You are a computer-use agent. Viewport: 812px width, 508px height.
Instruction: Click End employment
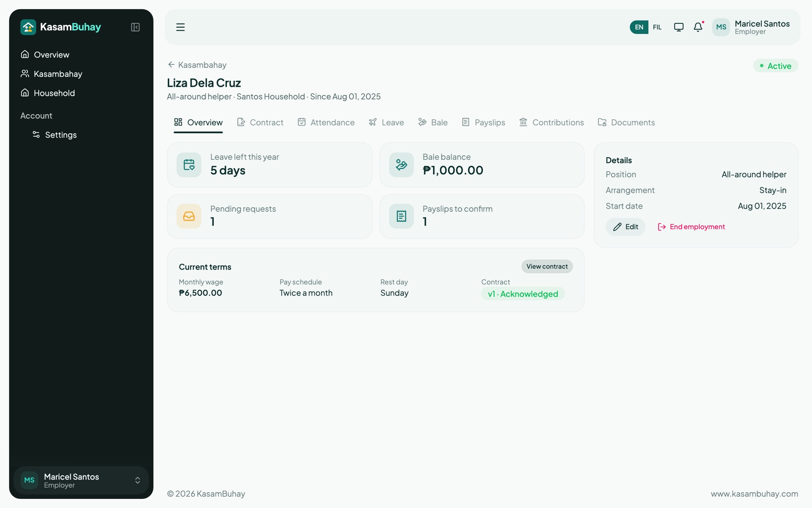point(691,227)
